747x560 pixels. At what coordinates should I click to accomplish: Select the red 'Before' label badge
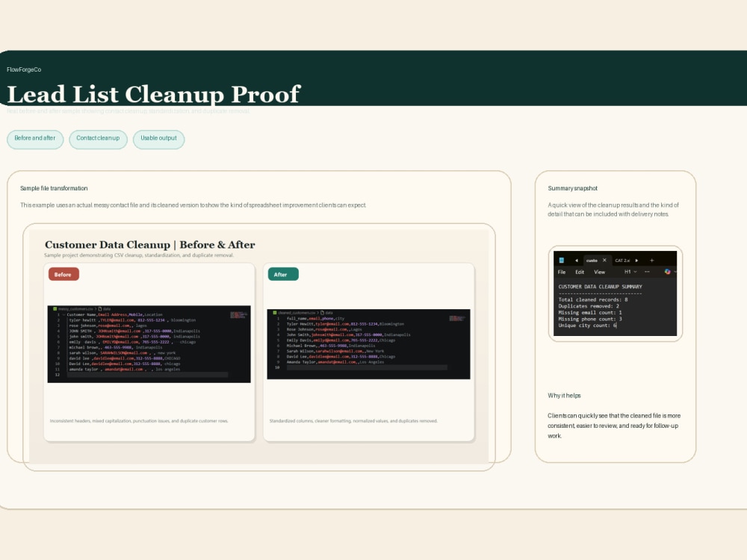[63, 274]
